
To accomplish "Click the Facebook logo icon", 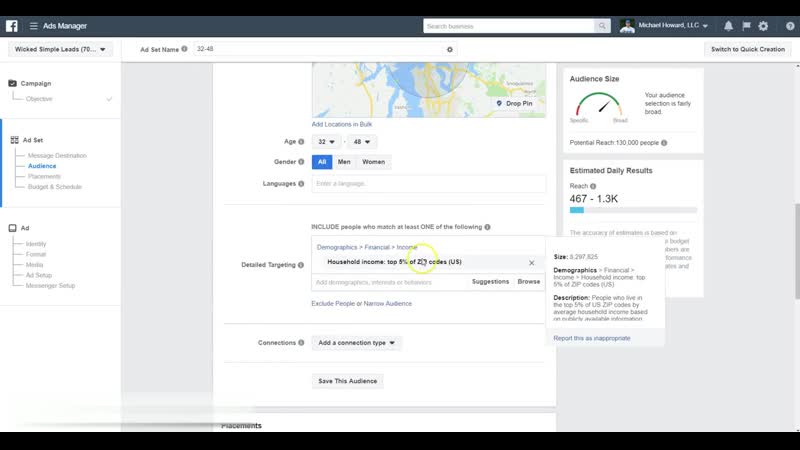I will [x=12, y=26].
